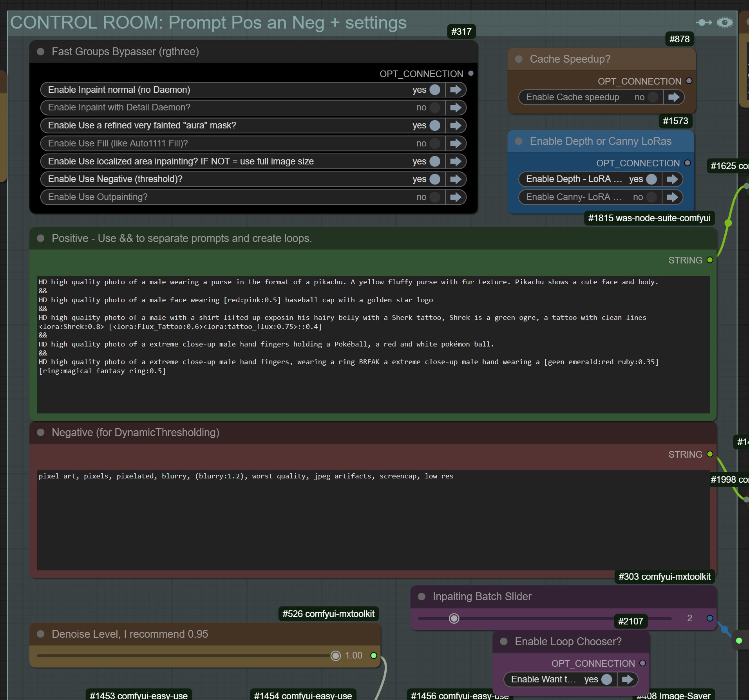Toggle the eye icon in the CONTROL ROOM header
This screenshot has height=700, width=749.
point(725,23)
